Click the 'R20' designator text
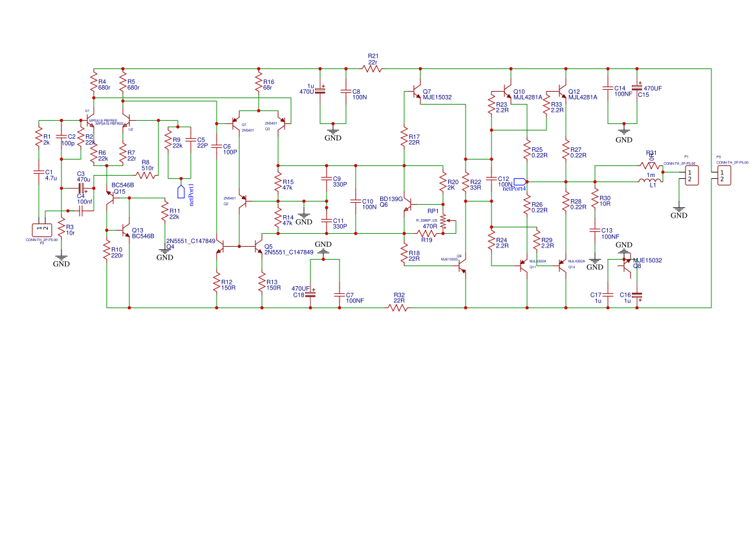This screenshot has width=756, height=535. click(453, 182)
